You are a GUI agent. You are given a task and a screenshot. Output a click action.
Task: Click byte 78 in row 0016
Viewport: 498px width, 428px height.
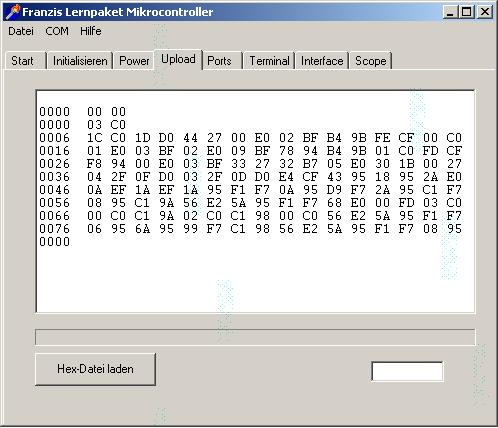286,151
